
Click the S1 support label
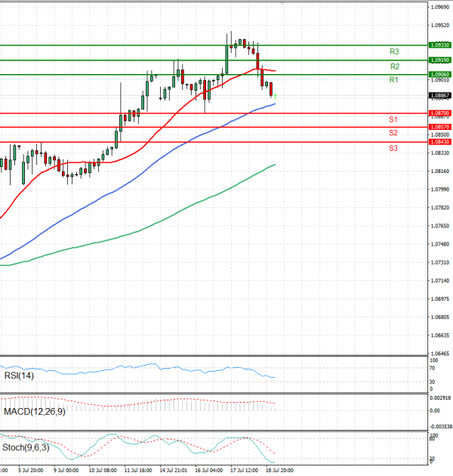394,119
